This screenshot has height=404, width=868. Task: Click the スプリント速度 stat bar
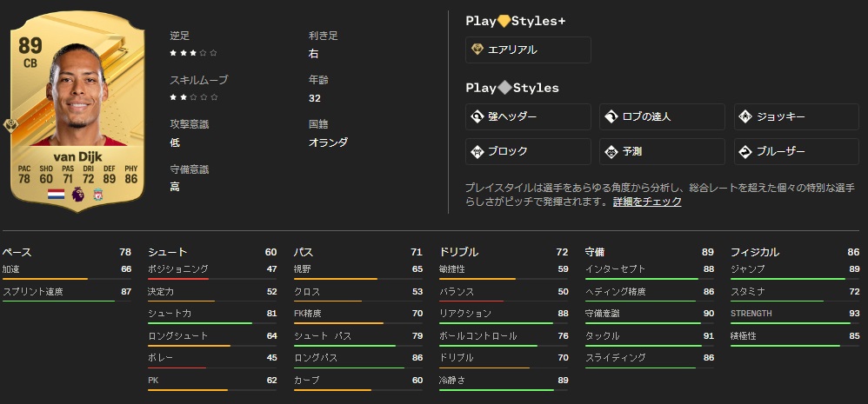pos(58,301)
